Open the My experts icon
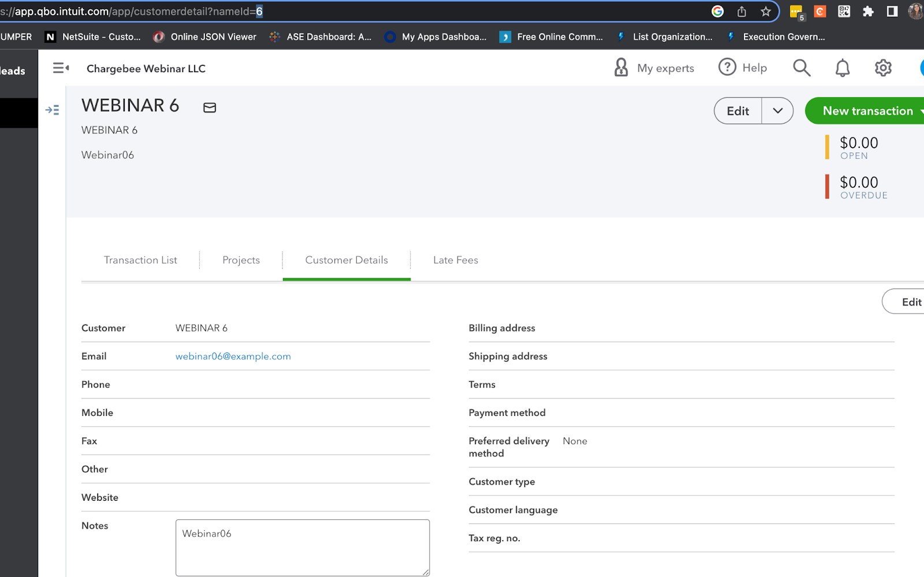Image resolution: width=924 pixels, height=577 pixels. point(621,68)
